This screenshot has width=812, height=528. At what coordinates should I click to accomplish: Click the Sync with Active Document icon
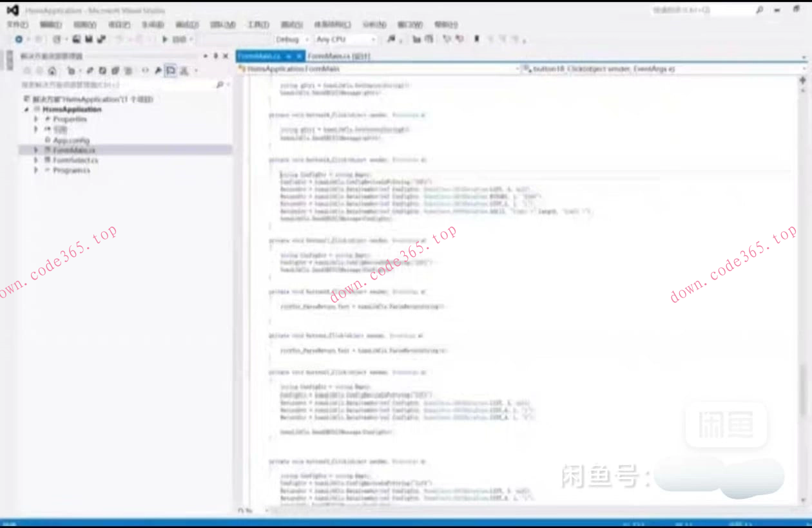coord(90,71)
